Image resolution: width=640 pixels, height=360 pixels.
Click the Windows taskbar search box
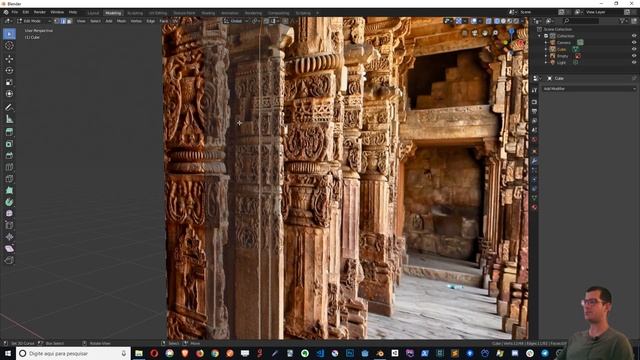click(x=73, y=353)
